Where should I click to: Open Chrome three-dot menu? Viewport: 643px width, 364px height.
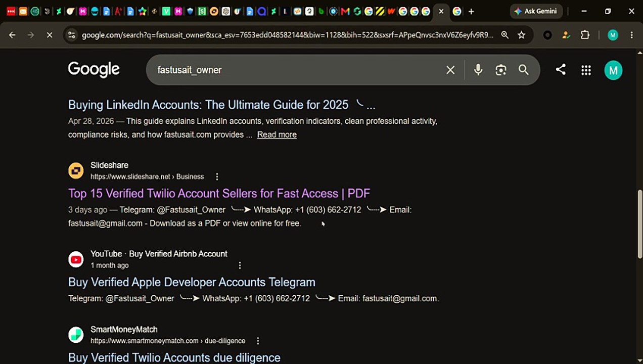tap(631, 35)
